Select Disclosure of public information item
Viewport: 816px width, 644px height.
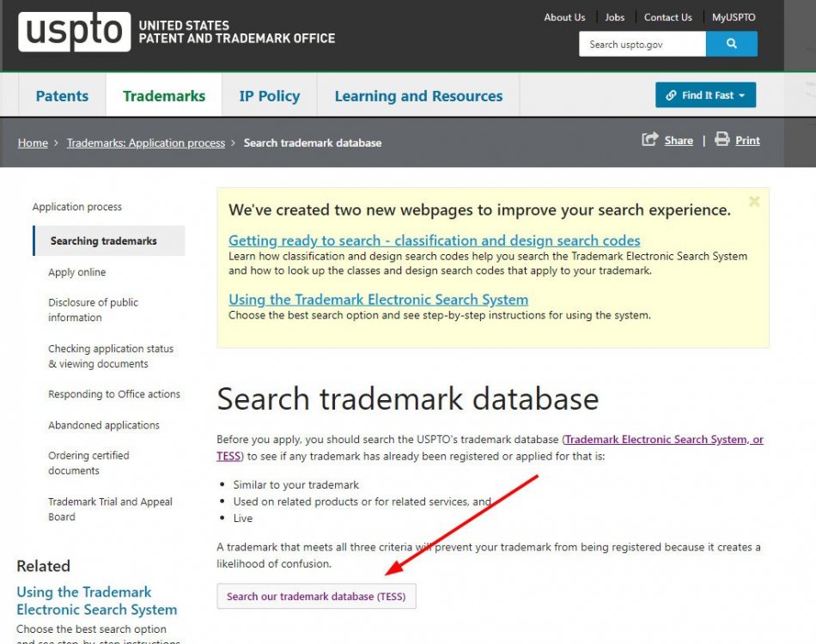click(x=93, y=309)
